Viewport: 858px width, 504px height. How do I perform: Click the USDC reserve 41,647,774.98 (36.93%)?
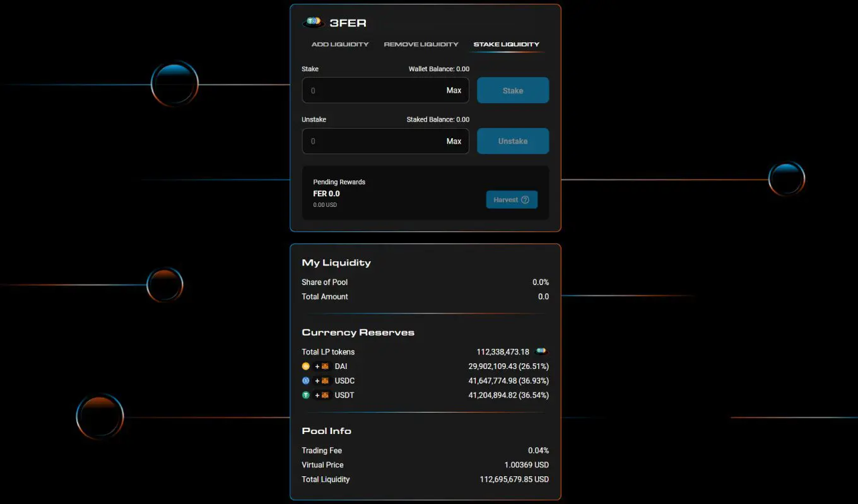508,381
